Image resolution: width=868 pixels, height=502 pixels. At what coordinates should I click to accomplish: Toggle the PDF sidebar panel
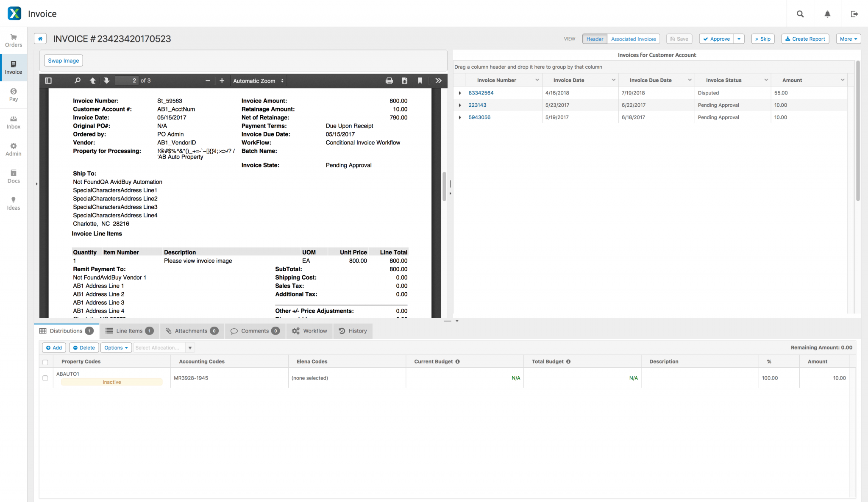tap(48, 80)
